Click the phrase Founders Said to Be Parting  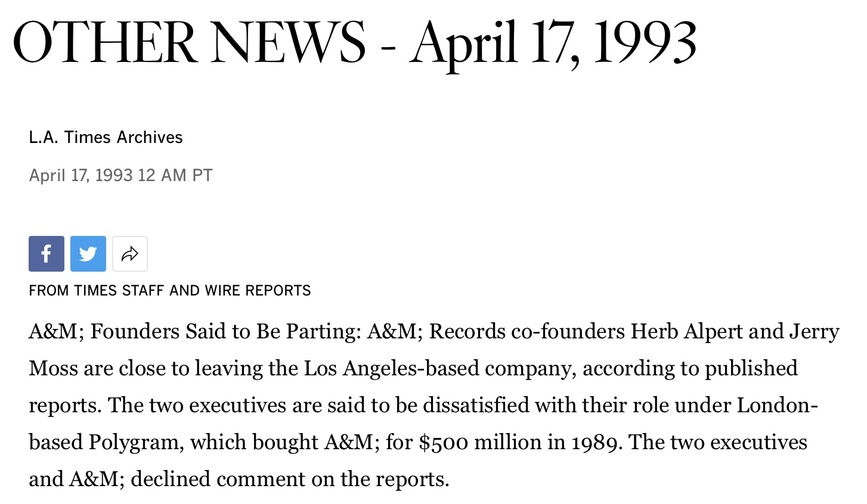coord(225,331)
